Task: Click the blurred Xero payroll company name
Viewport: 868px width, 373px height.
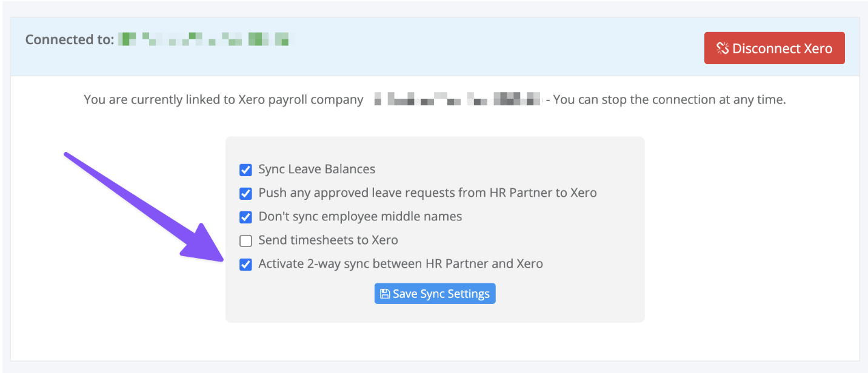Action: [456, 99]
